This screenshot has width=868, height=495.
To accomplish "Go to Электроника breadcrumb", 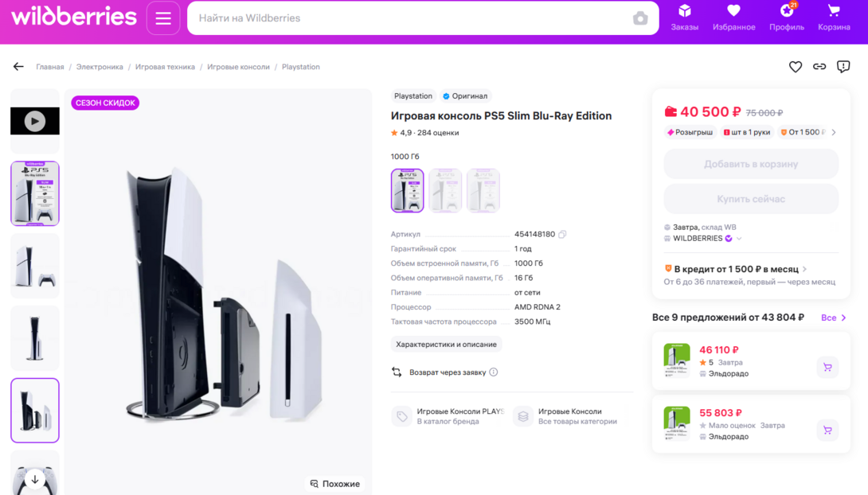I will 100,67.
